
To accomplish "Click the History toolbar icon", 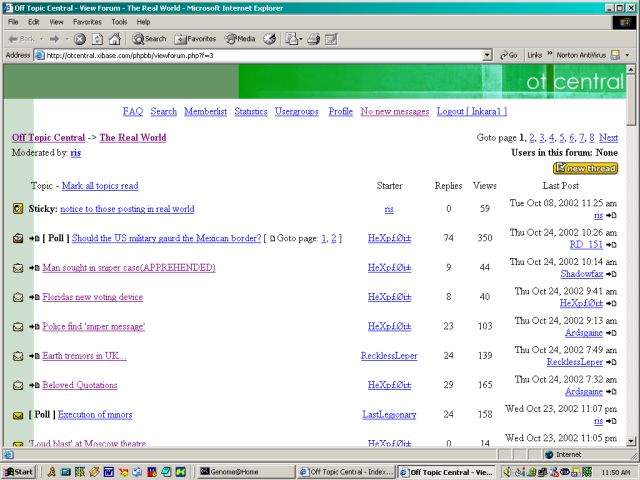I will pyautogui.click(x=269, y=39).
